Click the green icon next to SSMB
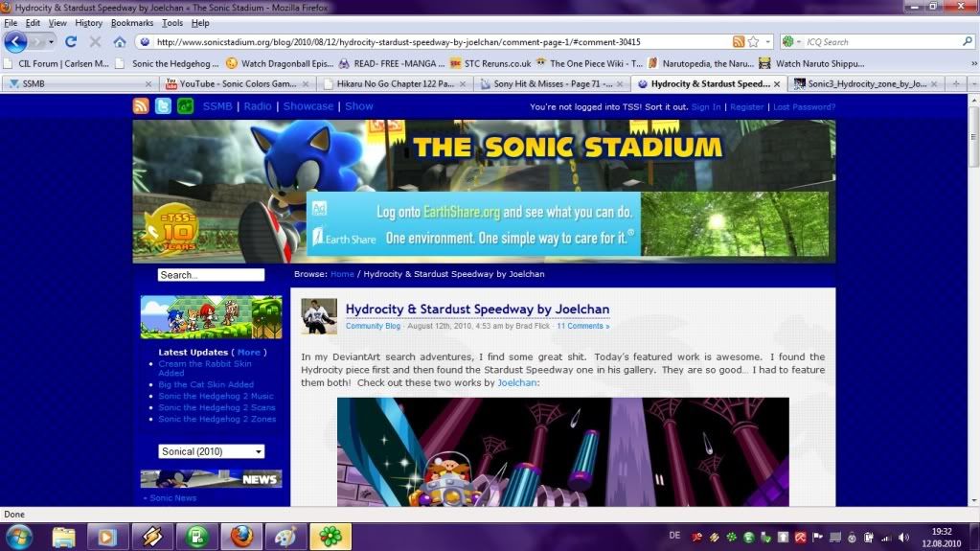 [185, 105]
